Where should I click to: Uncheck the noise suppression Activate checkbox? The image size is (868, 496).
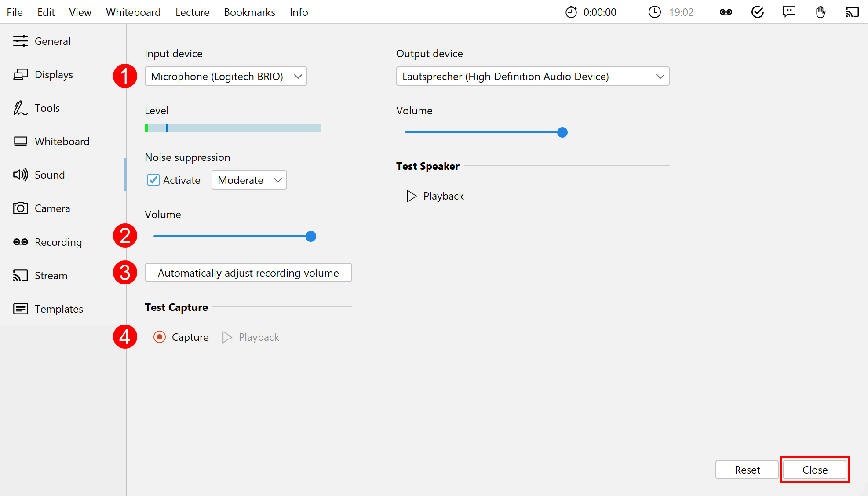coord(153,180)
